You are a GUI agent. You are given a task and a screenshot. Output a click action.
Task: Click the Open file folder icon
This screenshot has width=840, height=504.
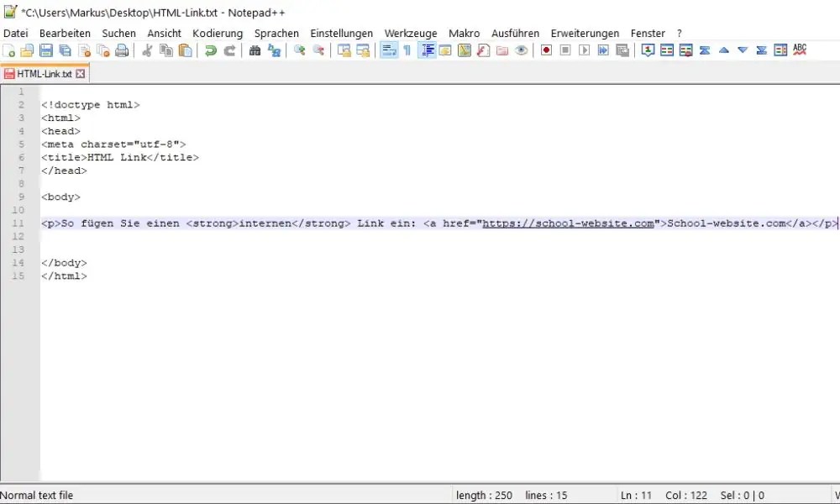pyautogui.click(x=27, y=50)
